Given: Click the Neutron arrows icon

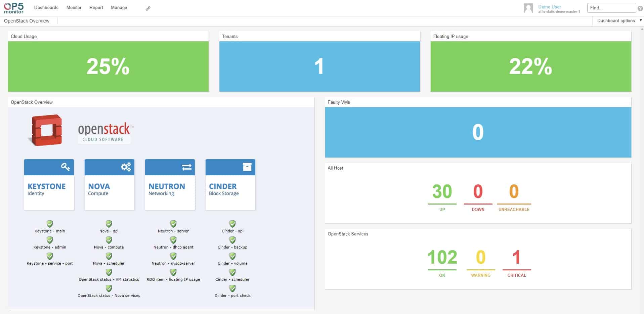Looking at the screenshot, I should 186,167.
